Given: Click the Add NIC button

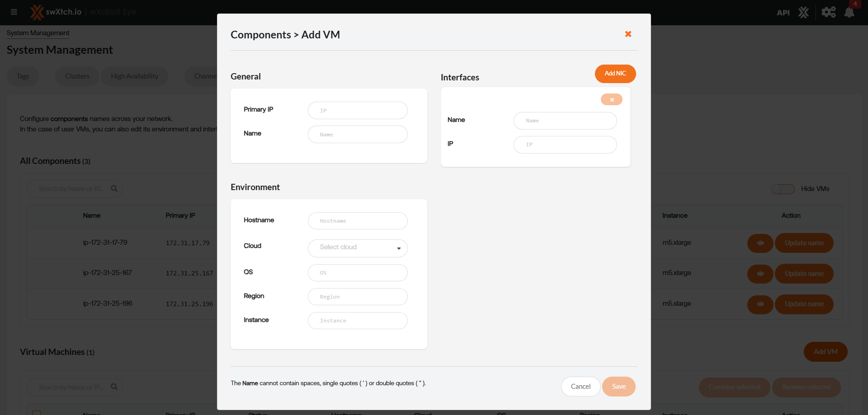Looking at the screenshot, I should [615, 74].
